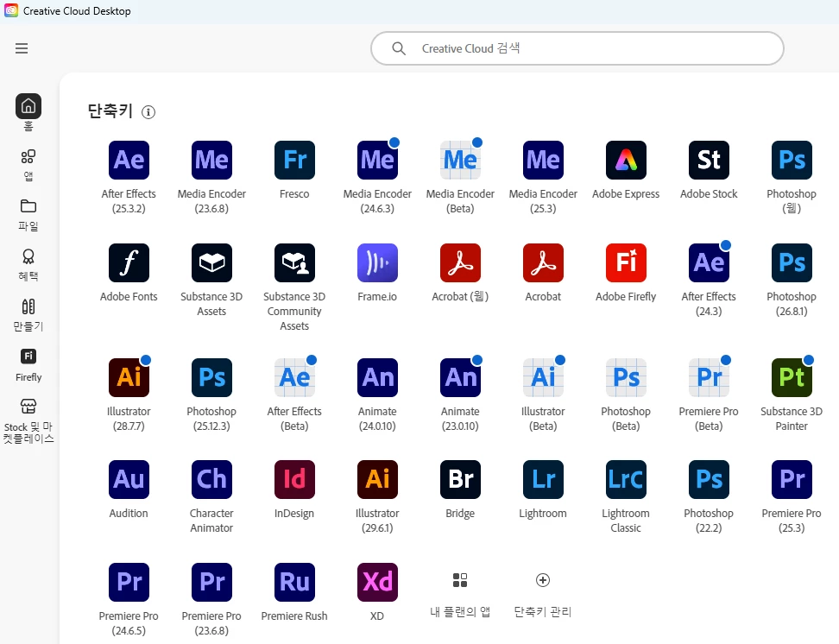Image resolution: width=839 pixels, height=644 pixels.
Task: Open 내 플랜의 앱 (apps in my plan)
Action: (460, 594)
